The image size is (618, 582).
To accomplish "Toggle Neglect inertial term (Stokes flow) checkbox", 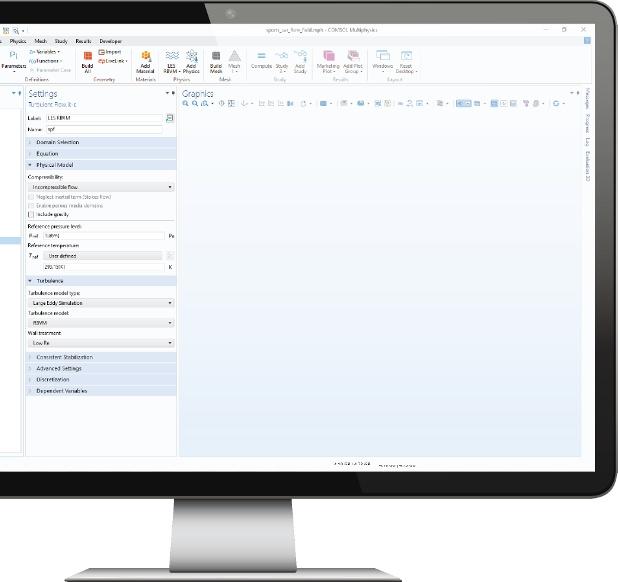I will point(31,197).
